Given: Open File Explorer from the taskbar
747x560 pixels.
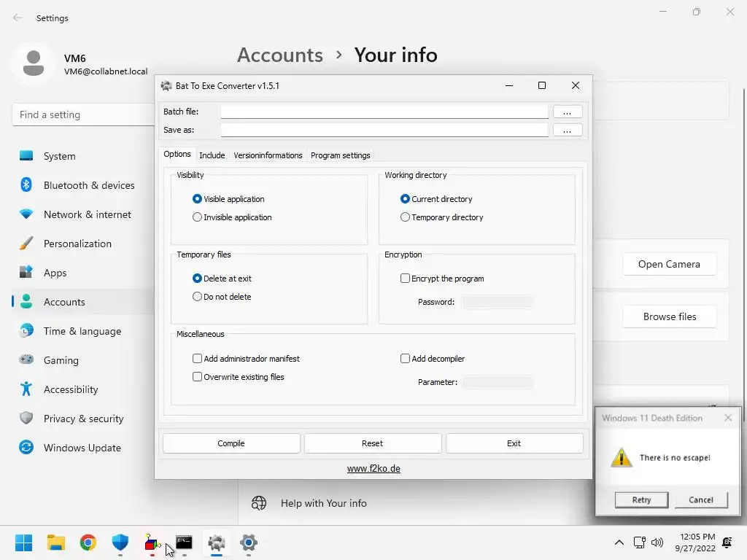Looking at the screenshot, I should (x=55, y=542).
